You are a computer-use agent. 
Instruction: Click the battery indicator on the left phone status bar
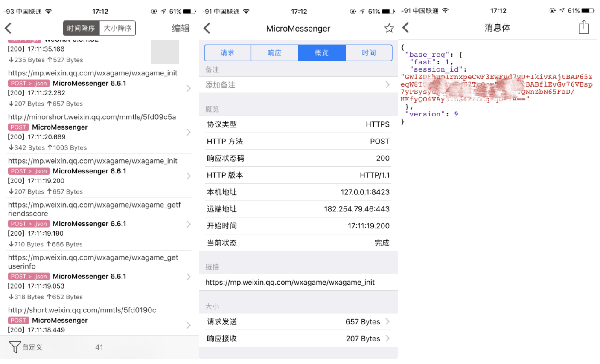pos(189,11)
